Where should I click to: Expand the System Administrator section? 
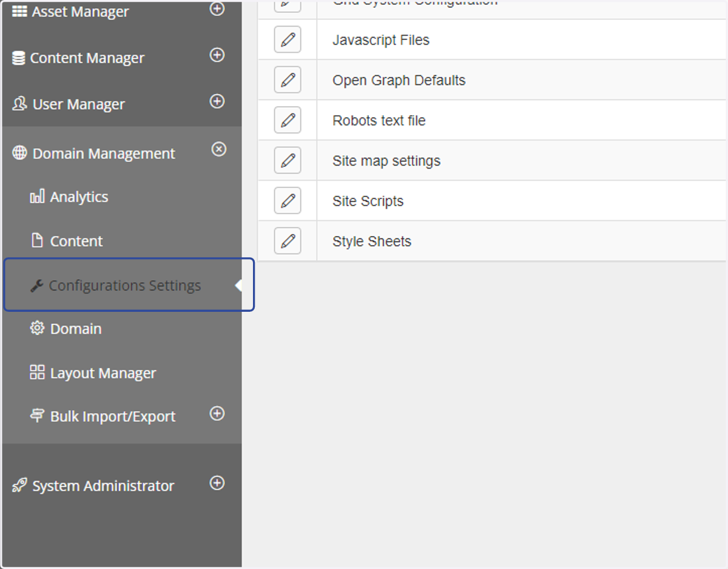pos(217,483)
